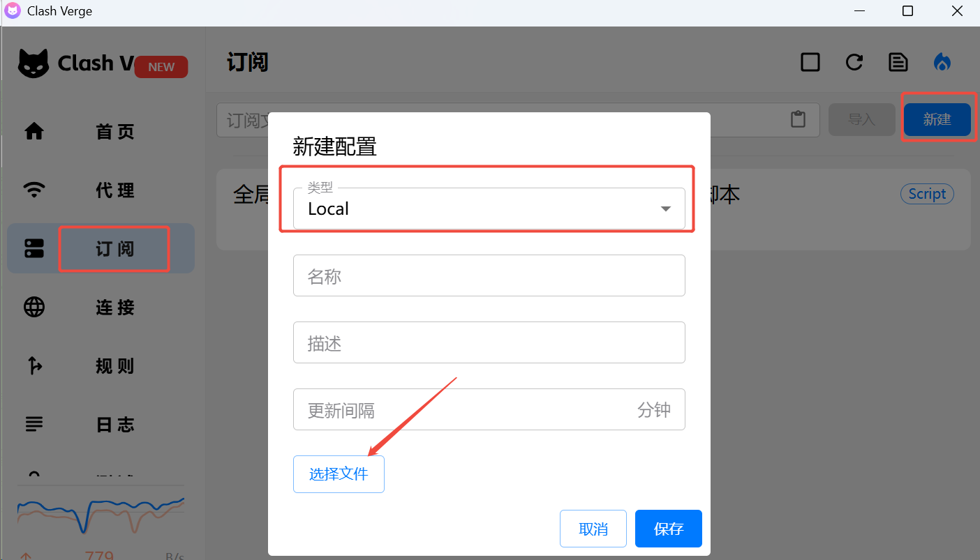Click the logs lines icon
The width and height of the screenshot is (980, 560).
click(x=34, y=423)
